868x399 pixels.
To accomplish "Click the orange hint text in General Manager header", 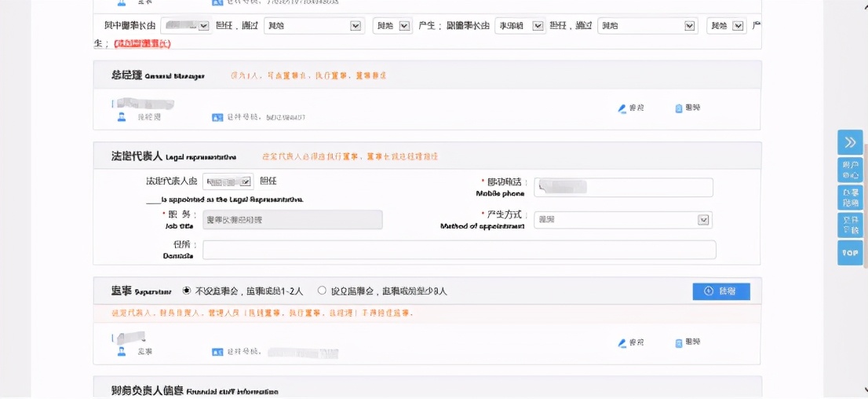I will pos(308,76).
